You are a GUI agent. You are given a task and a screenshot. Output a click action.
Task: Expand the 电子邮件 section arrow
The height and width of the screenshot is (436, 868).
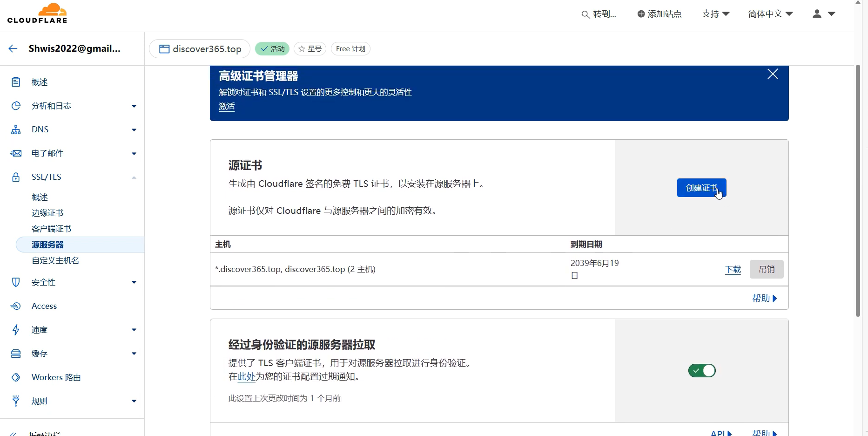coord(134,154)
